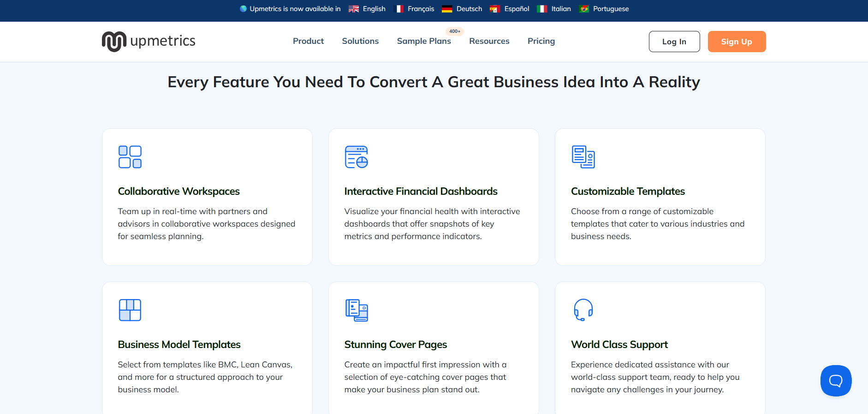Image resolution: width=868 pixels, height=414 pixels.
Task: Click the orange Sign Up button
Action: [x=737, y=42]
